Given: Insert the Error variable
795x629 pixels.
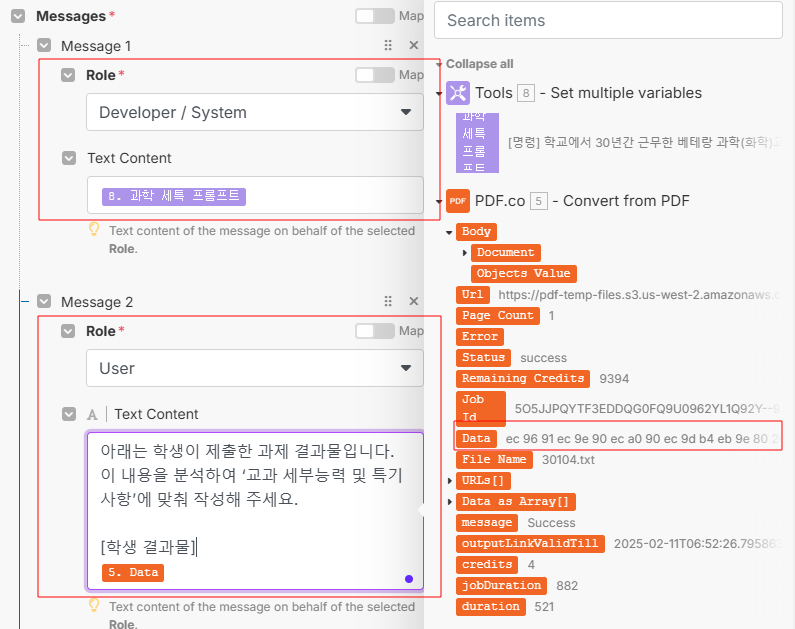Looking at the screenshot, I should (480, 337).
